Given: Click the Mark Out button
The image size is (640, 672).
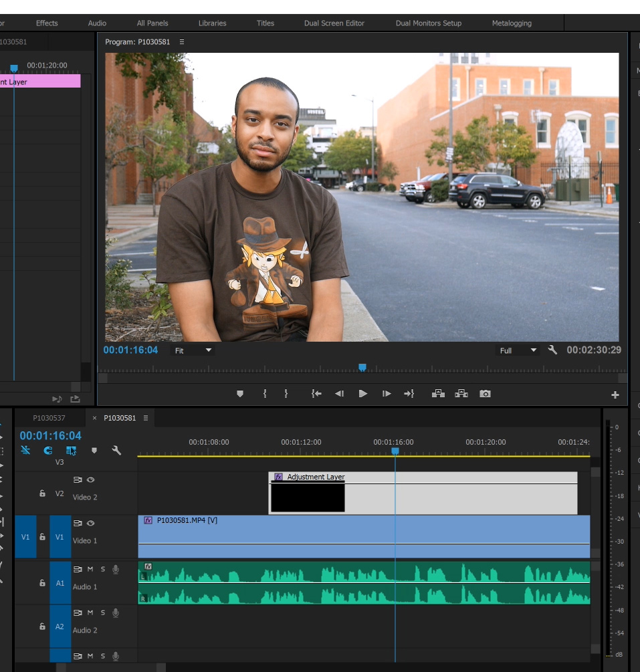Looking at the screenshot, I should 286,393.
